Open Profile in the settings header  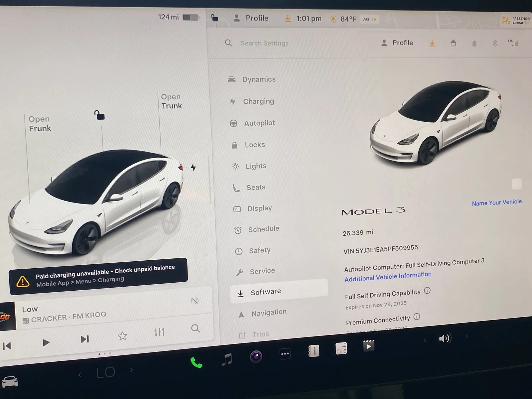(x=397, y=43)
